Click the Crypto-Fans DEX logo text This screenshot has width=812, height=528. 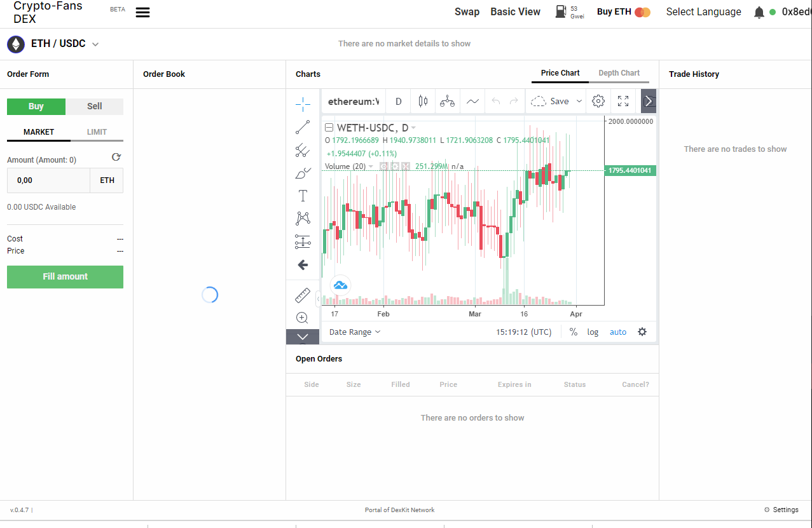pos(48,13)
